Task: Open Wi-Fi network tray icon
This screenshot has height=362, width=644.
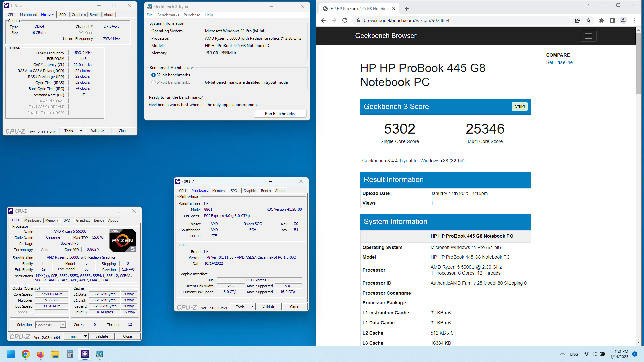Action: [x=587, y=354]
